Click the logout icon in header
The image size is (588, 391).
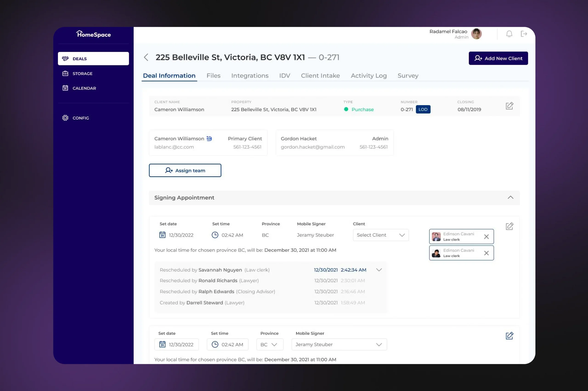(524, 34)
